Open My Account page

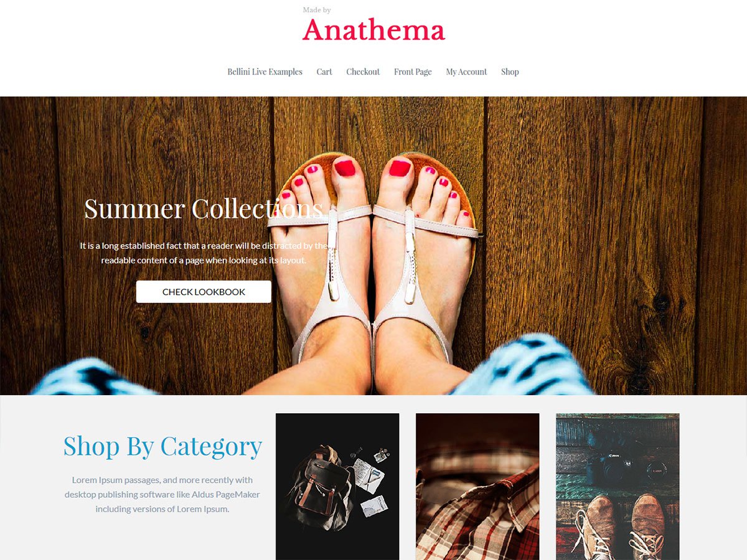pos(466,72)
